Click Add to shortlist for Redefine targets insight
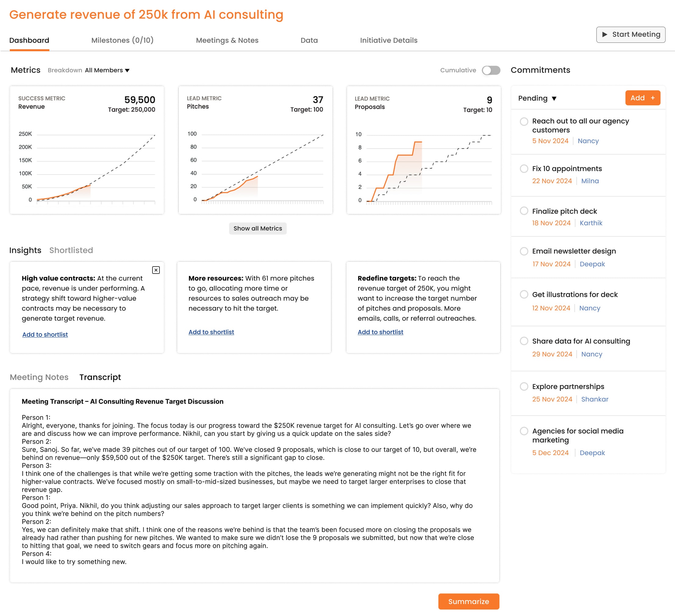This screenshot has height=616, width=675. tap(380, 332)
